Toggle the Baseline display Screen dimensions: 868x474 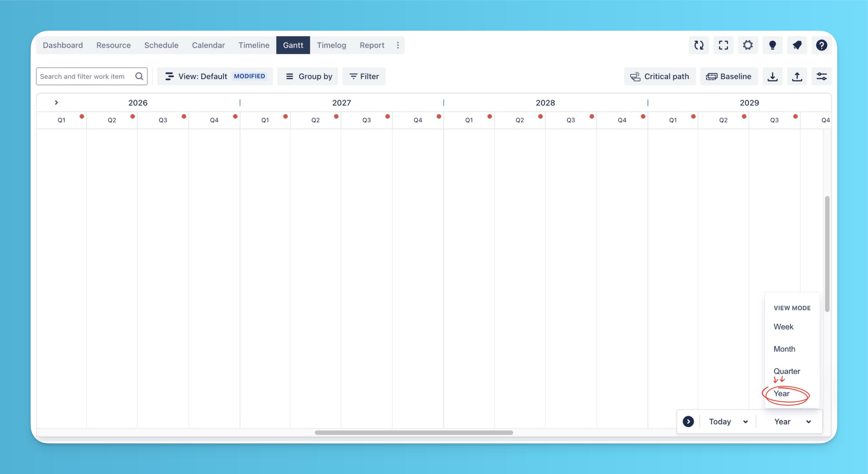[729, 77]
